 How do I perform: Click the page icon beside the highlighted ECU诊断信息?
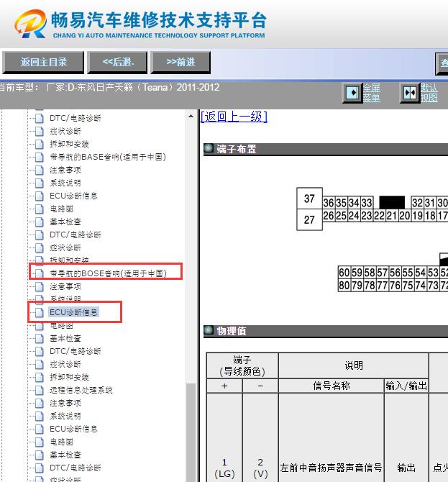pyautogui.click(x=40, y=312)
